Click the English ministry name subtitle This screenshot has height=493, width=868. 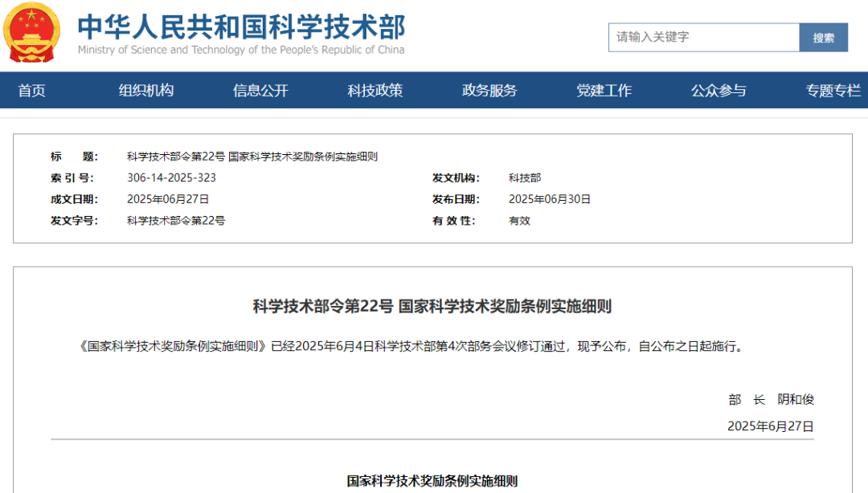pyautogui.click(x=241, y=50)
